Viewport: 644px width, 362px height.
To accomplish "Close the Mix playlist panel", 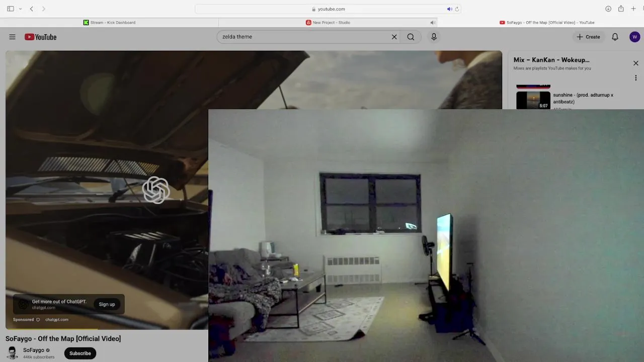I will (635, 63).
